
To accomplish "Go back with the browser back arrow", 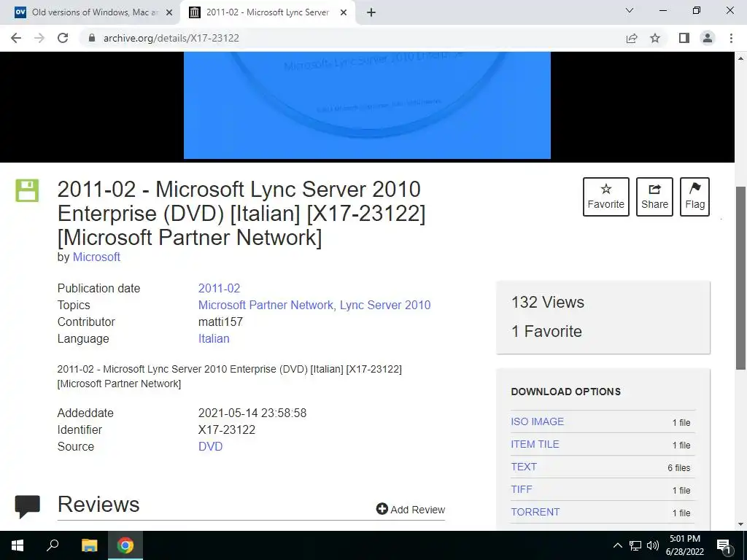I will [x=16, y=38].
